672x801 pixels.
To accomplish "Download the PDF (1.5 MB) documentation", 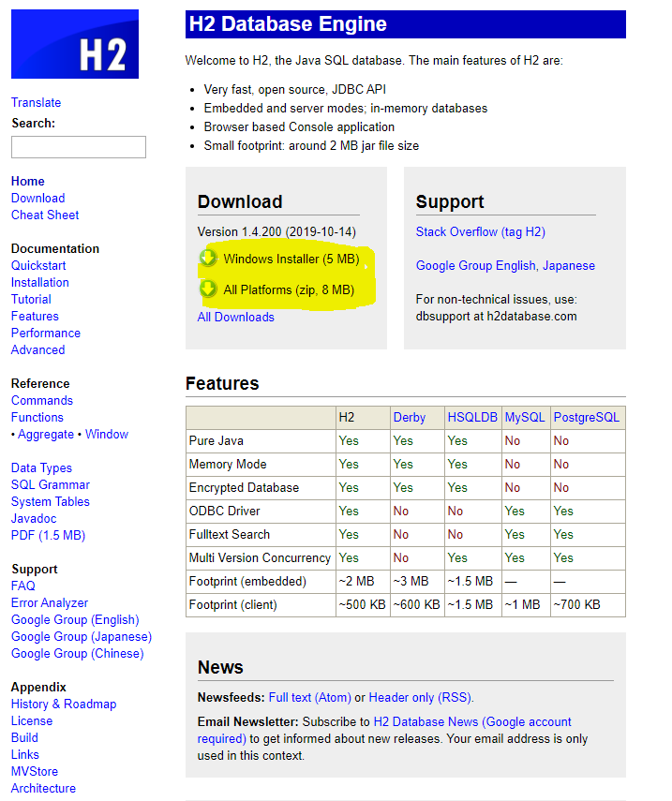I will pos(48,535).
